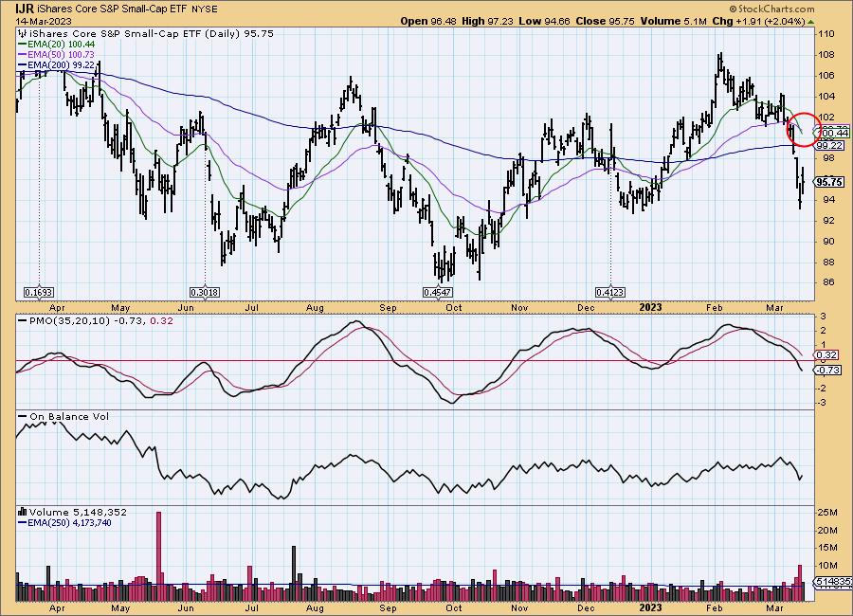Click the black PMO legend line swatch

pos(23,321)
